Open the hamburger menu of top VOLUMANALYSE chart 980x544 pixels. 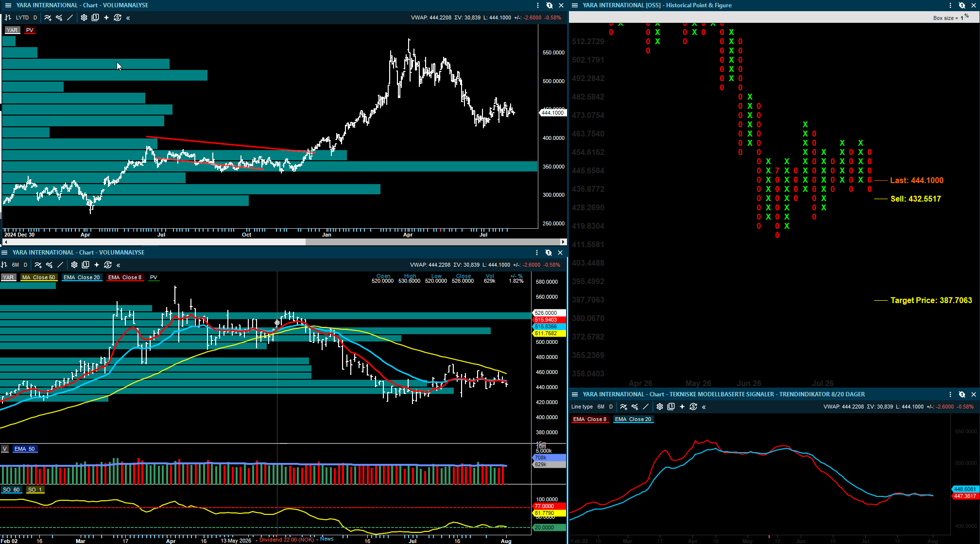(x=8, y=5)
